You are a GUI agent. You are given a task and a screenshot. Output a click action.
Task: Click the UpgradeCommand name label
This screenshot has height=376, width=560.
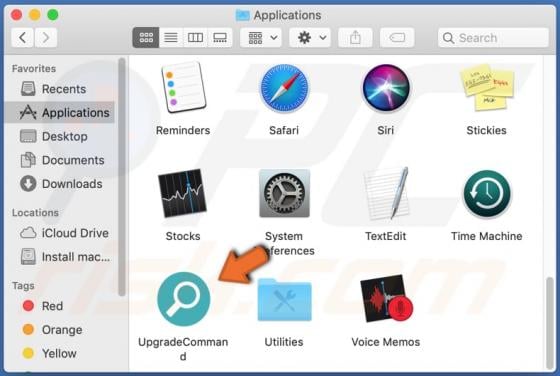[x=183, y=349]
